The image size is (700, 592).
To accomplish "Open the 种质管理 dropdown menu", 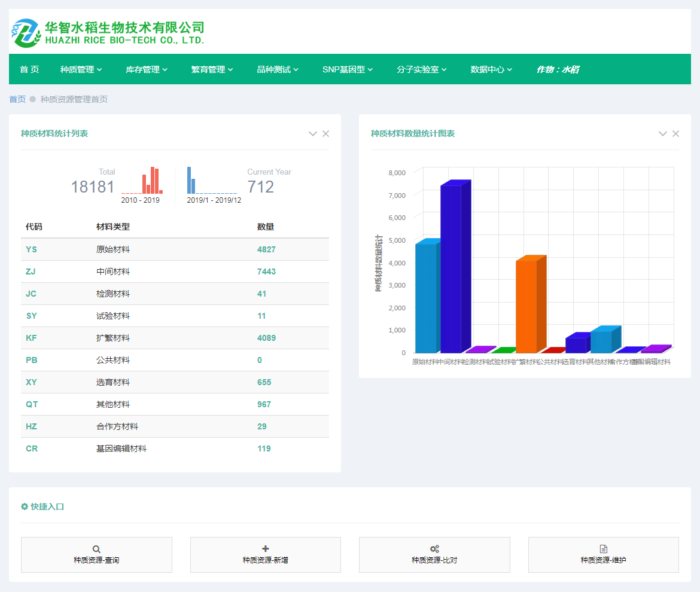I will (81, 69).
